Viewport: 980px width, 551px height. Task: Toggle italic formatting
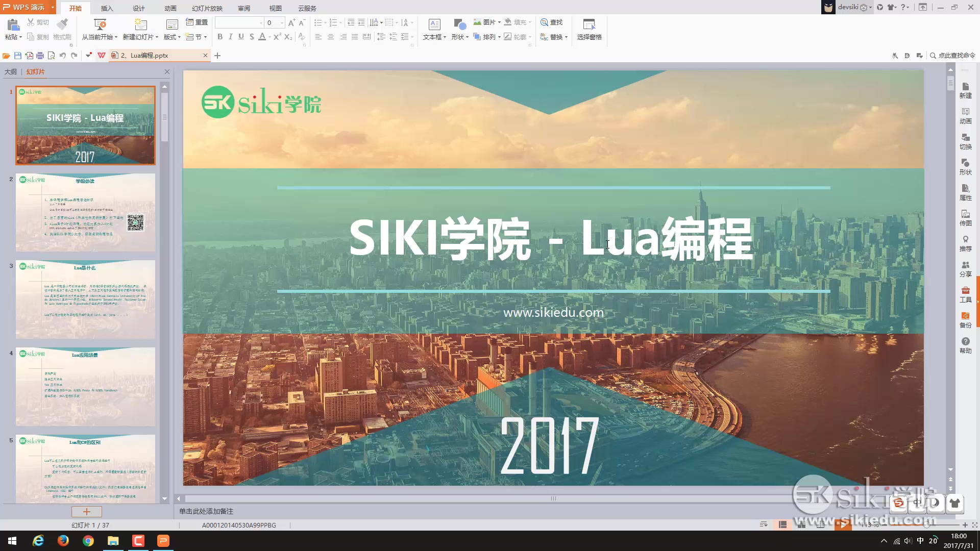[230, 37]
